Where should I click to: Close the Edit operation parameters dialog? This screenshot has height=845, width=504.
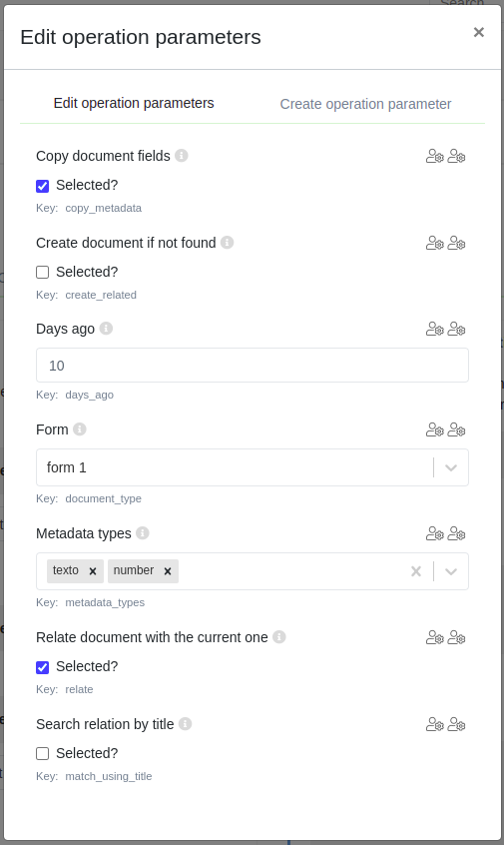point(479,32)
